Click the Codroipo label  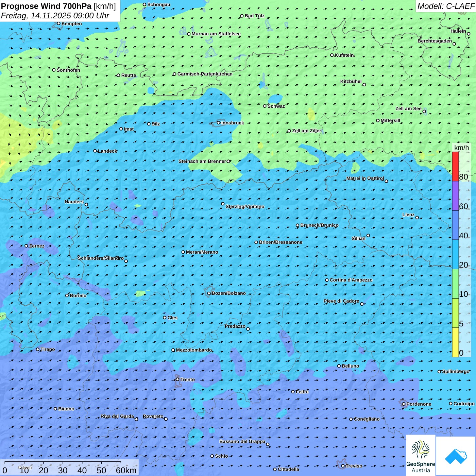coord(464,404)
